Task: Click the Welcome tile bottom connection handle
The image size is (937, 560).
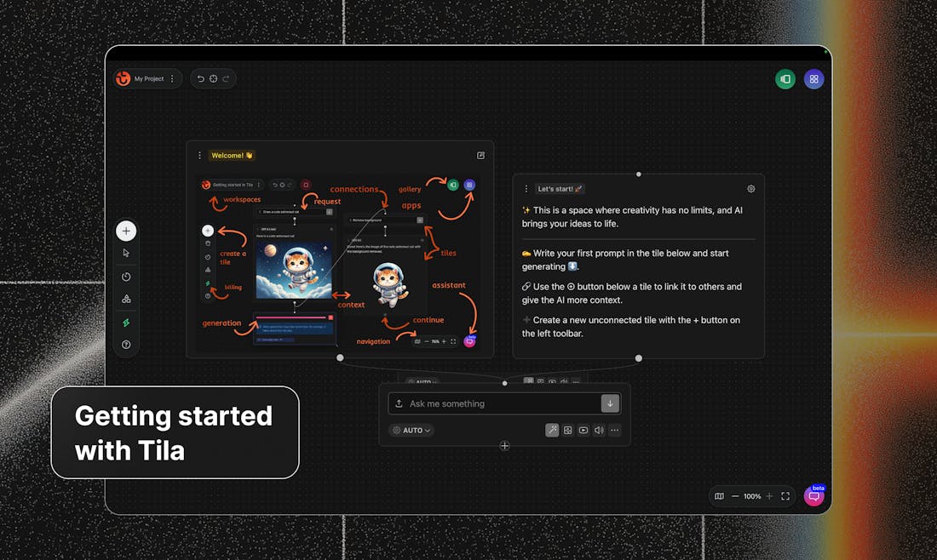Action: pos(340,357)
